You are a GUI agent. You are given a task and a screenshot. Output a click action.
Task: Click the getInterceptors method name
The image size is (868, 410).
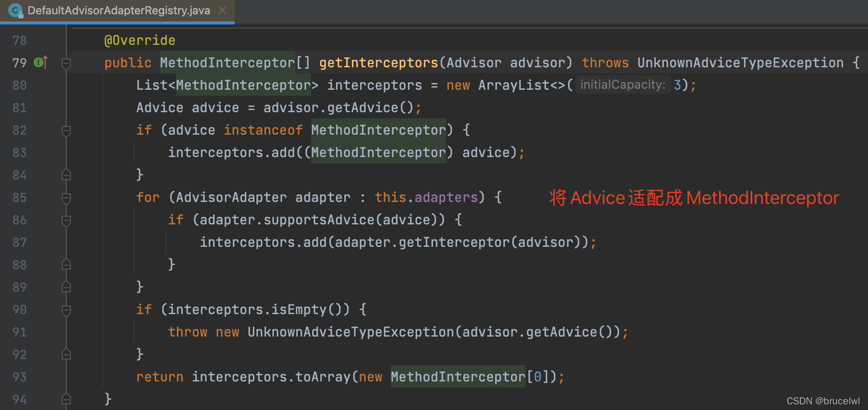click(378, 63)
